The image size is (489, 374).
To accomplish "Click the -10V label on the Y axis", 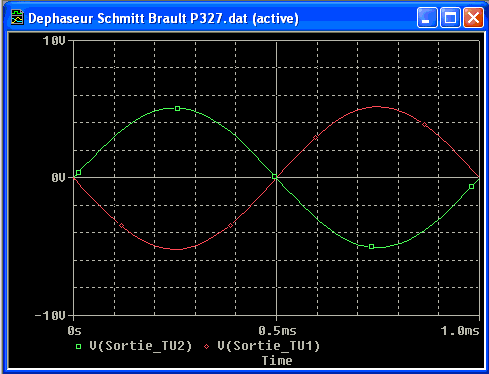I will [x=50, y=315].
